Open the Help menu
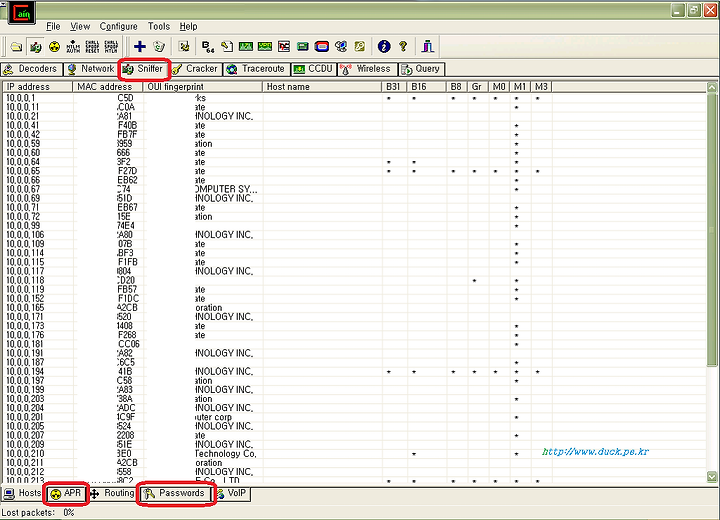720x520 pixels. pos(188,26)
